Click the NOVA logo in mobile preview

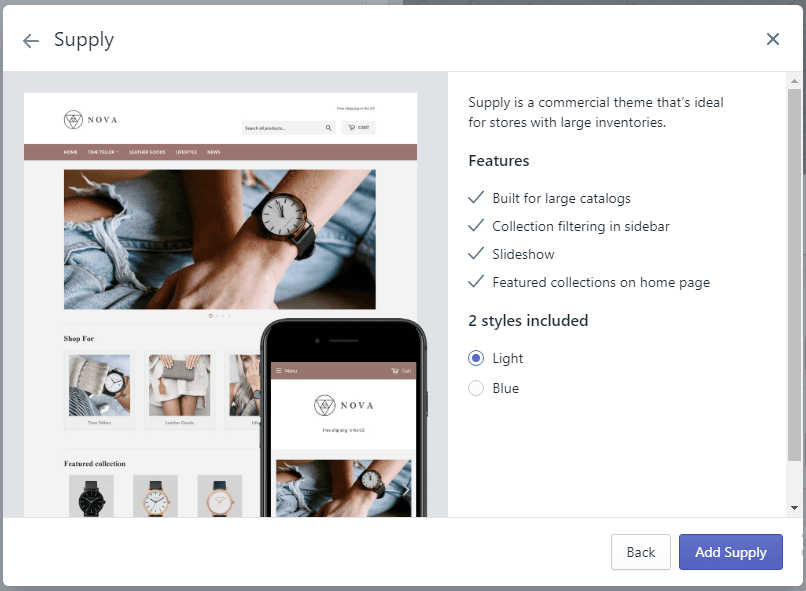click(x=343, y=405)
